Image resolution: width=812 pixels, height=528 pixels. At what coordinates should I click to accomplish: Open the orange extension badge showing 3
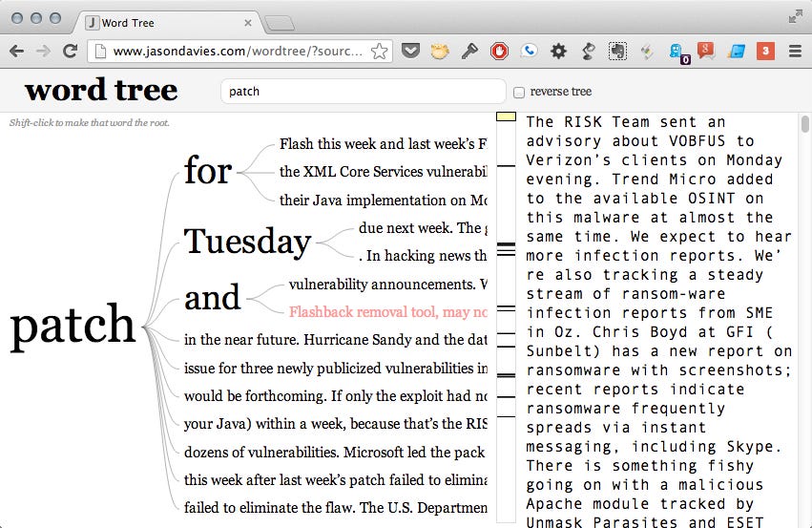[765, 51]
